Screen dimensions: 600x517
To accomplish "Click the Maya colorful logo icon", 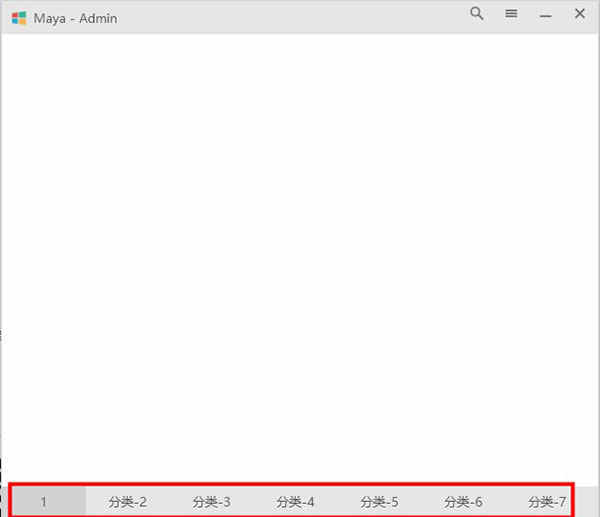I will click(x=19, y=18).
